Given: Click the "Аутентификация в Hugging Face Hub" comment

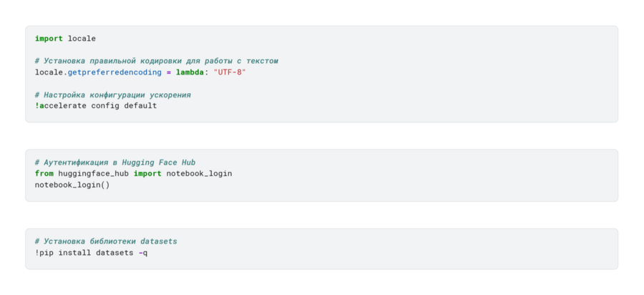Looking at the screenshot, I should point(114,163).
